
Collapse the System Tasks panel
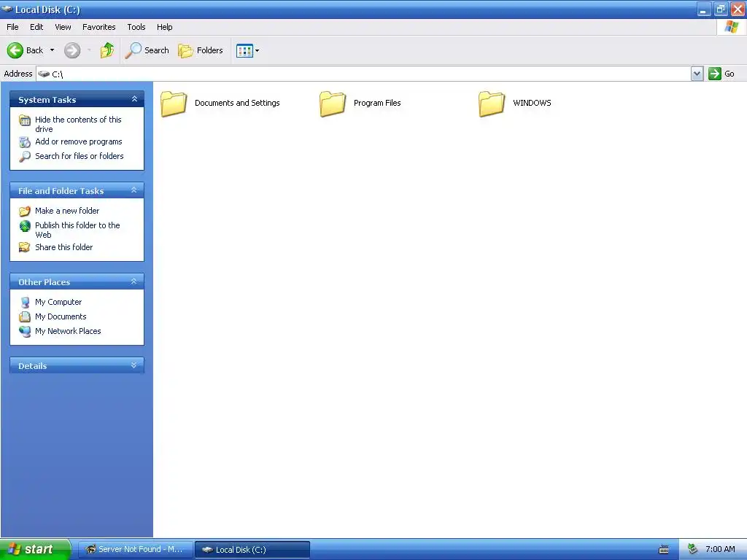[x=134, y=99]
